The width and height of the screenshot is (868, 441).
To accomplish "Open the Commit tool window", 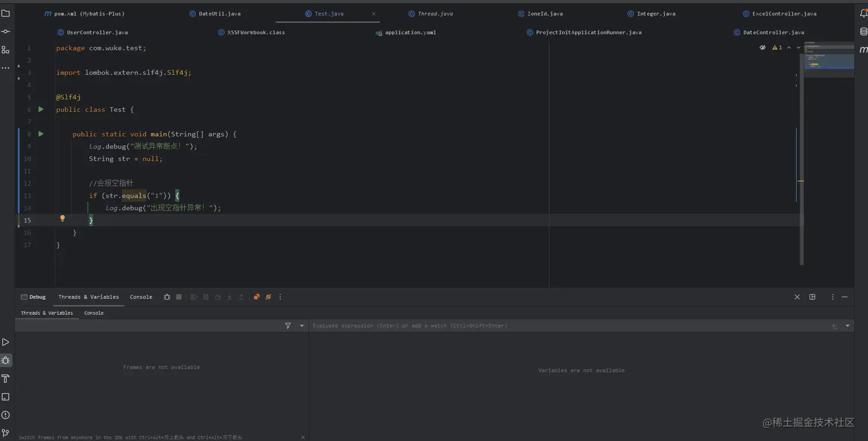I will coord(6,32).
